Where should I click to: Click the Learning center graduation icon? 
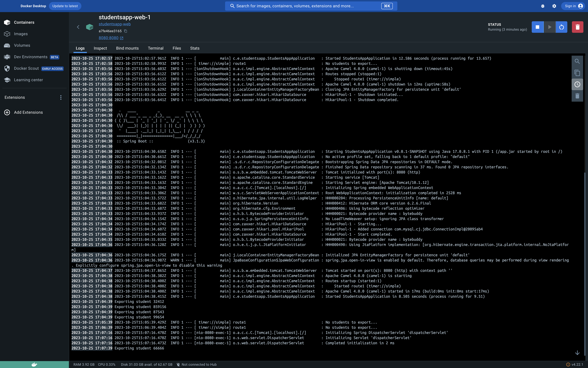pyautogui.click(x=7, y=80)
